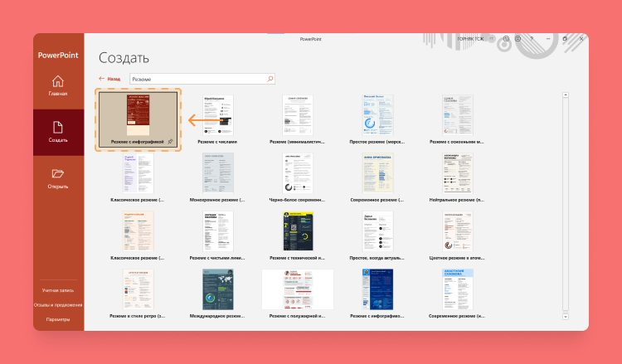This screenshot has height=364, width=622.
Task: Open the Резюме в стиле ретро template
Action: pyautogui.click(x=138, y=289)
